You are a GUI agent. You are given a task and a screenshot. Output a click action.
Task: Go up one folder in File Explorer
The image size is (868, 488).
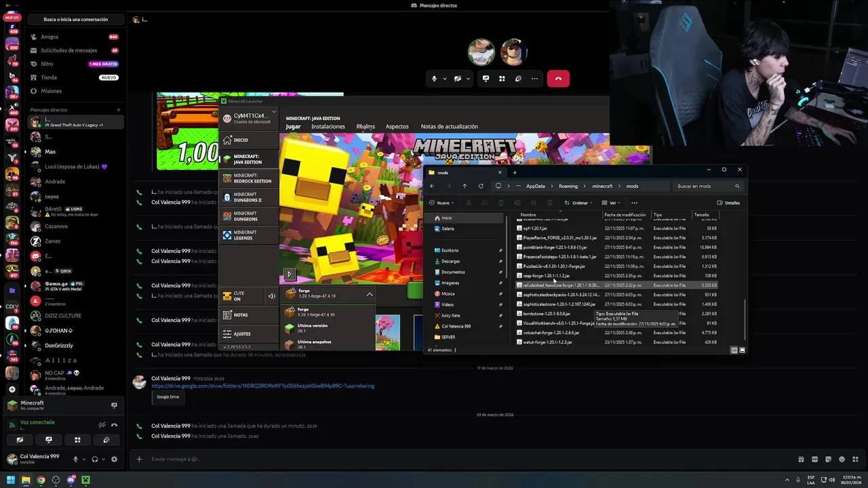pos(465,186)
